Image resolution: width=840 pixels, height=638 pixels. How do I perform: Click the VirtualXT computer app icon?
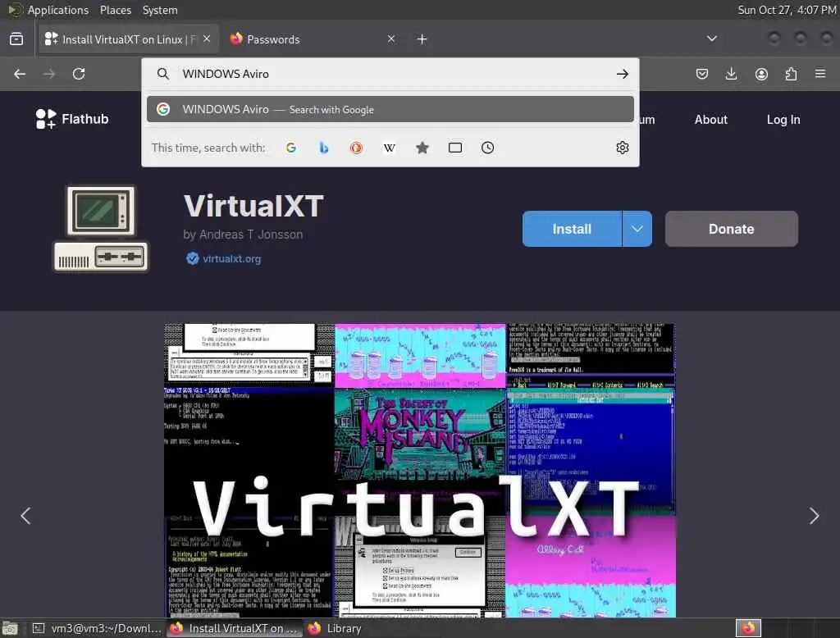pyautogui.click(x=101, y=229)
